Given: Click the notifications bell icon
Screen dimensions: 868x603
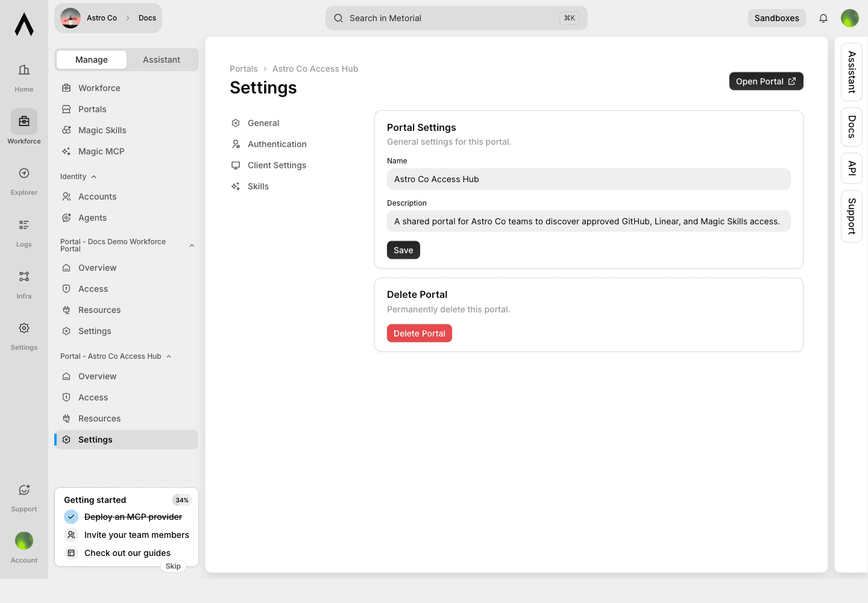Looking at the screenshot, I should (823, 18).
